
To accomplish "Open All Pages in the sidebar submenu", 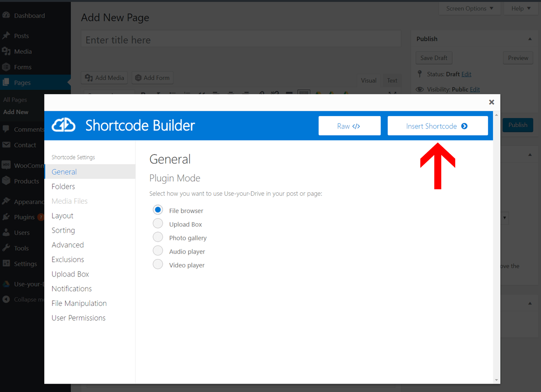I will [15, 100].
